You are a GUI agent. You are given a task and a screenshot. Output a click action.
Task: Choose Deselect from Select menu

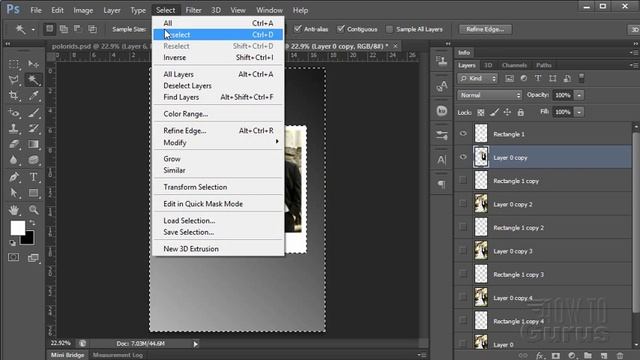coord(218,35)
